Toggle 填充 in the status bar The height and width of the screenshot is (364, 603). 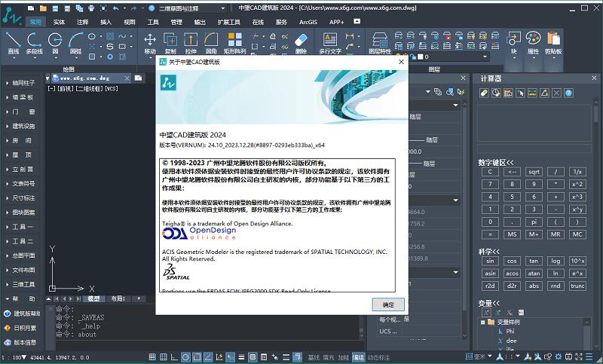click(x=329, y=357)
